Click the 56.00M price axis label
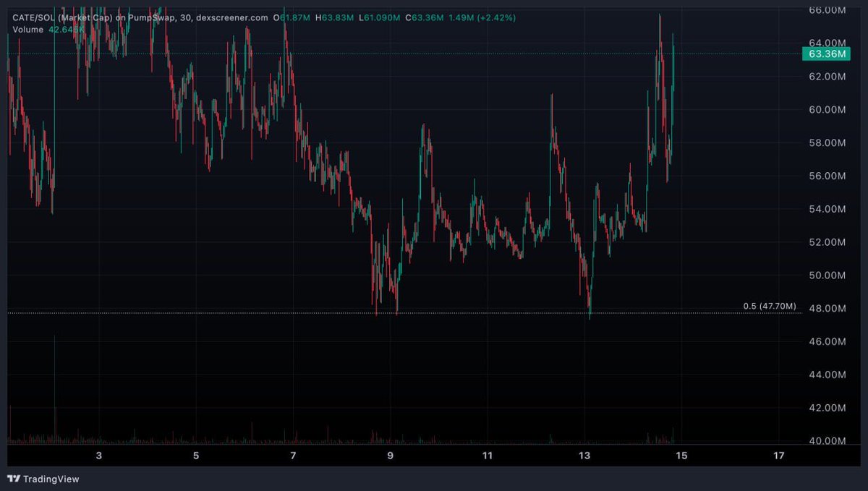This screenshot has width=868, height=491. click(x=827, y=176)
